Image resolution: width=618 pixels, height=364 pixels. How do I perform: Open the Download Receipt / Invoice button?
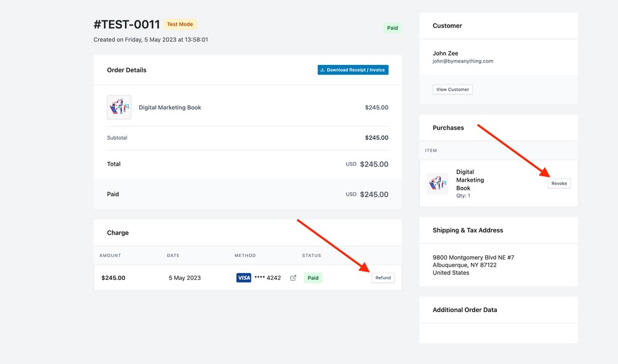353,70
